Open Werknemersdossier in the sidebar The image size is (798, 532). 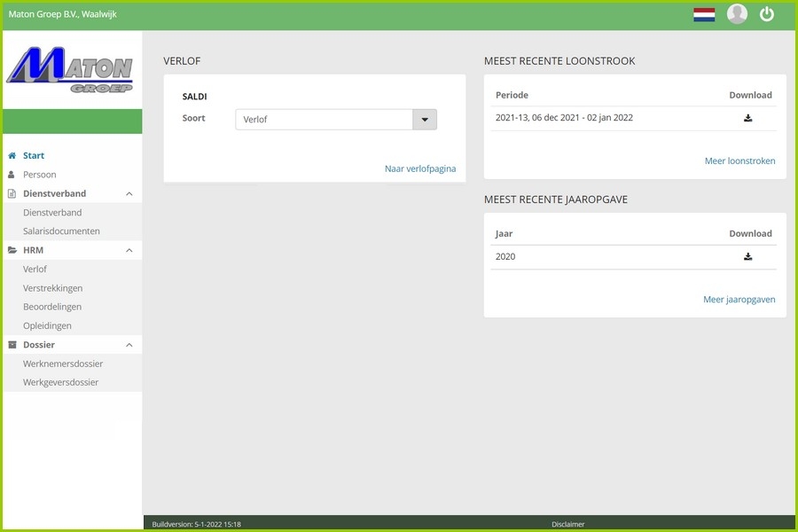[x=63, y=364]
